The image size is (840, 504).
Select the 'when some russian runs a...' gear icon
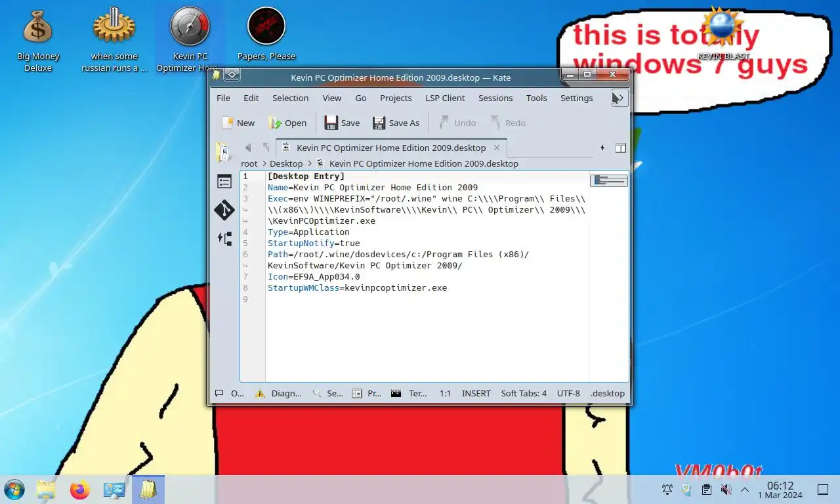click(114, 39)
